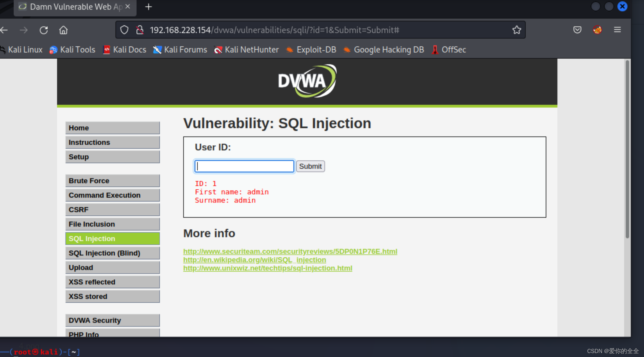Focus the User ID input field
This screenshot has height=357, width=644.
[244, 166]
